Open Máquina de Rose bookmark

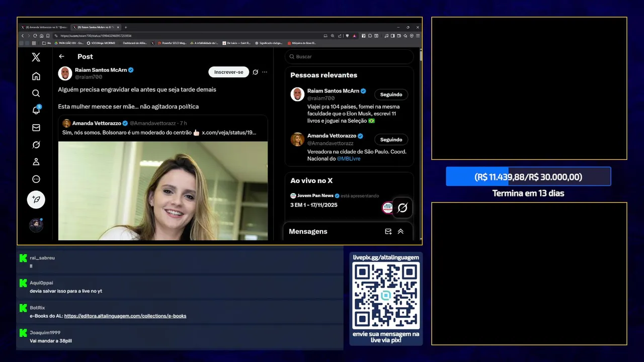point(302,43)
